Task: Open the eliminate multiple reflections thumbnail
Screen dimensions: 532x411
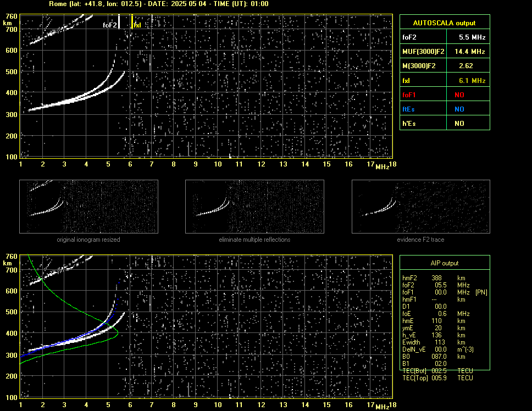Action: [x=254, y=207]
